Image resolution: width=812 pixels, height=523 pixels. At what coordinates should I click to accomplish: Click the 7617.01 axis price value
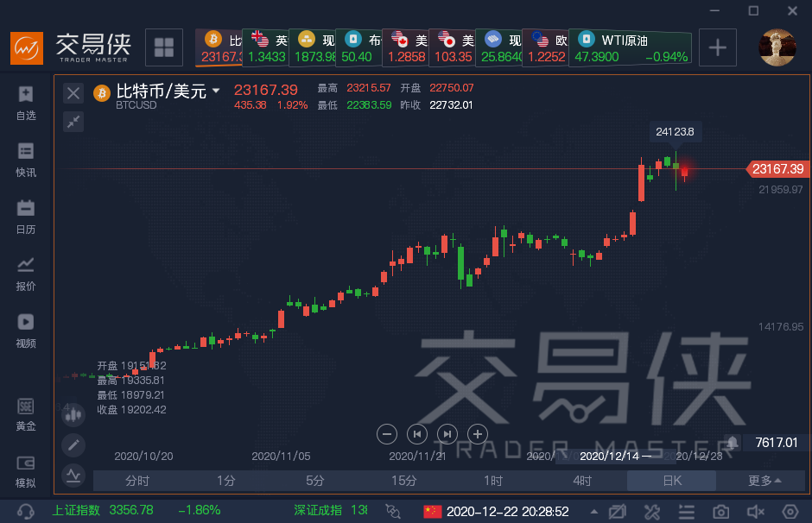[x=776, y=442]
